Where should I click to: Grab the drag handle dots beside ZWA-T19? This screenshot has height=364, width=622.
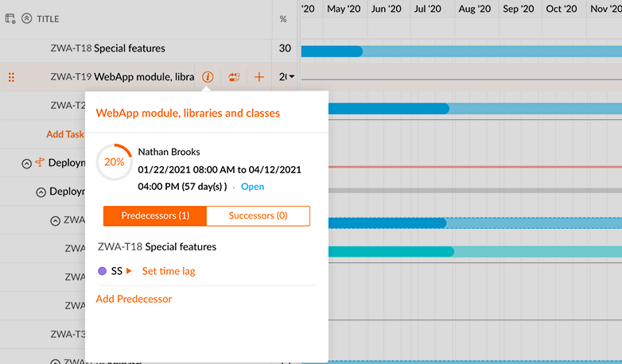[x=11, y=77]
